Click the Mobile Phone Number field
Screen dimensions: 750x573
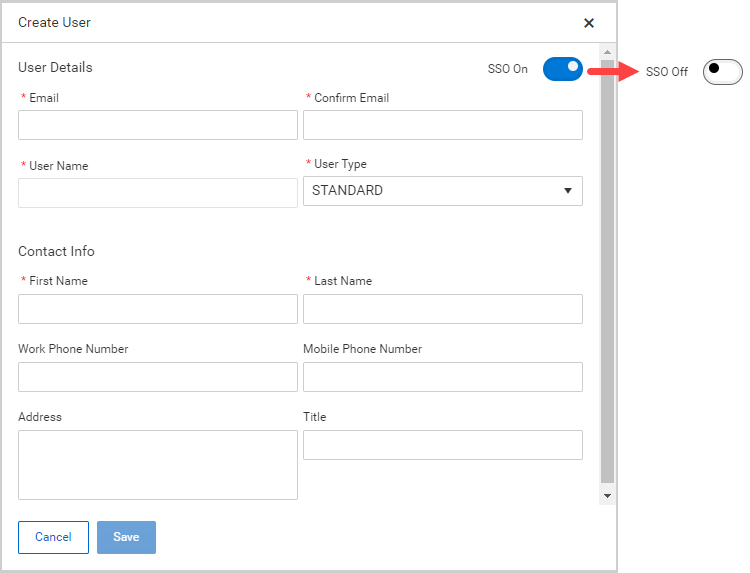tap(442, 377)
